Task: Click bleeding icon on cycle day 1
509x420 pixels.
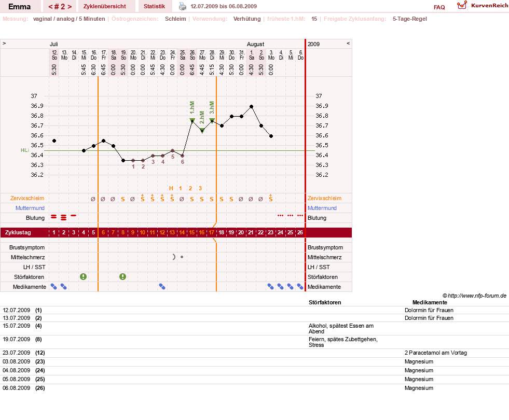Action: point(54,217)
